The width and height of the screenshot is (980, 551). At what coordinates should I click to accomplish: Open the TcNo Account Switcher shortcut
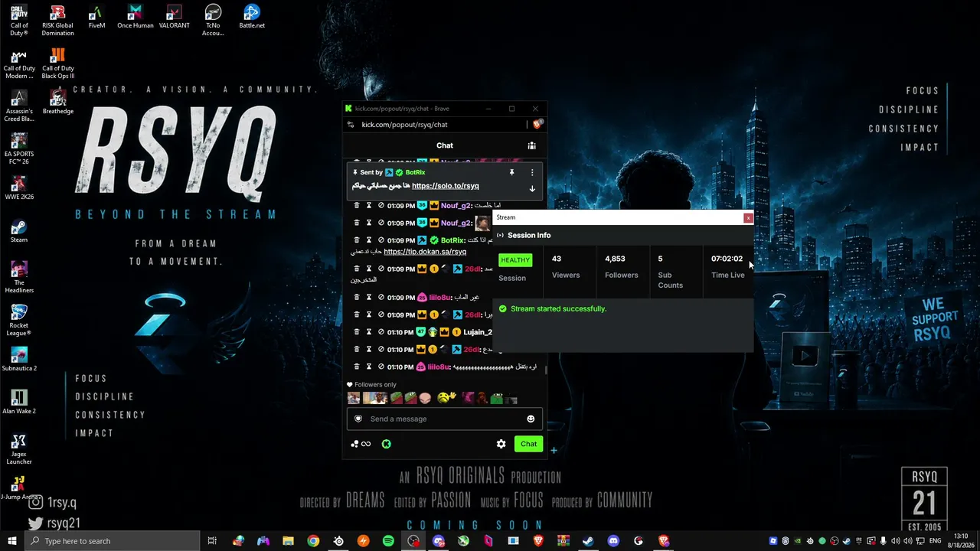click(x=213, y=21)
